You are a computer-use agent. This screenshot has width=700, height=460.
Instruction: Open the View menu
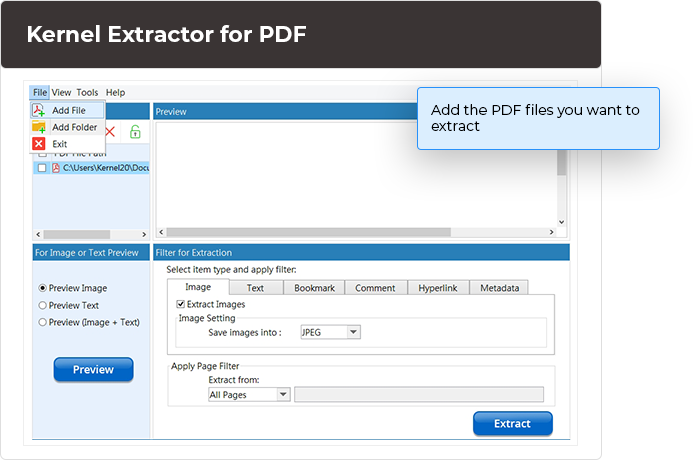(62, 92)
